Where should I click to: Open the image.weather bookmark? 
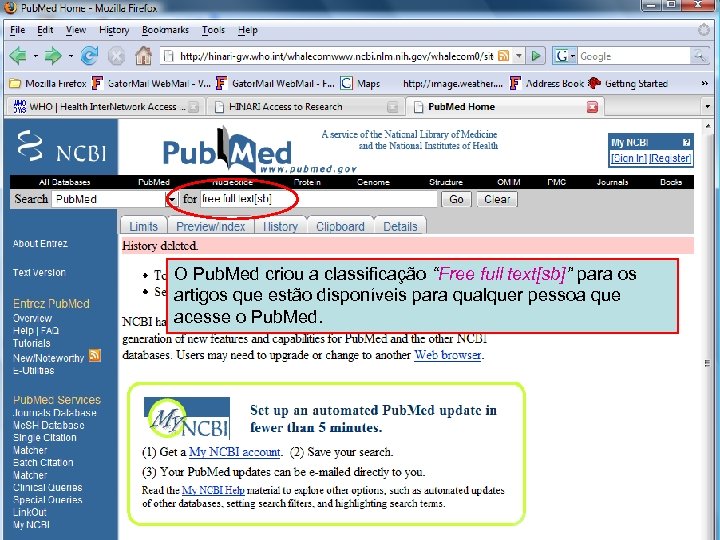pyautogui.click(x=452, y=84)
